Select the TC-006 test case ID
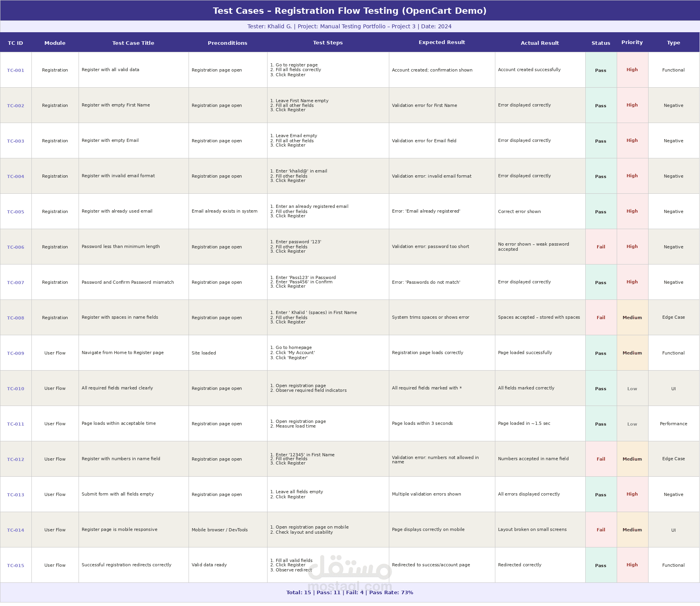The height and width of the screenshot is (606, 700). coord(16,247)
